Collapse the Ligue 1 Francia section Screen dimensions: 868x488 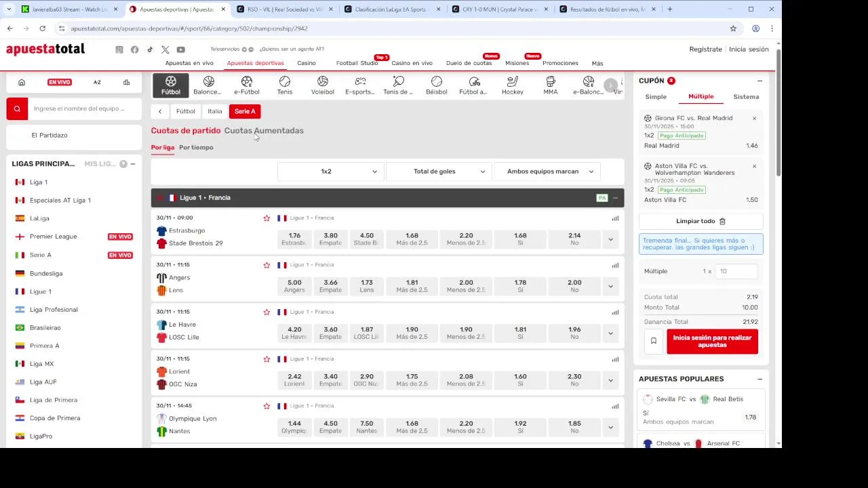point(615,198)
